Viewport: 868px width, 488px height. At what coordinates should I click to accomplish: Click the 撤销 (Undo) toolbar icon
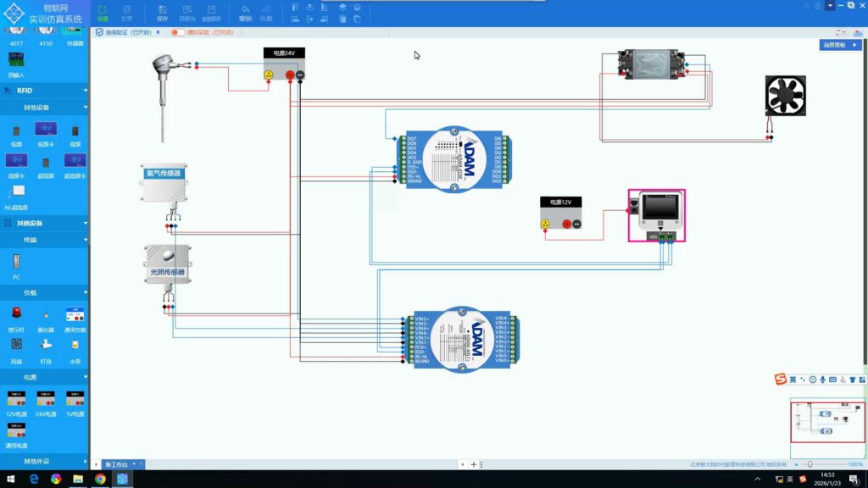pyautogui.click(x=245, y=11)
